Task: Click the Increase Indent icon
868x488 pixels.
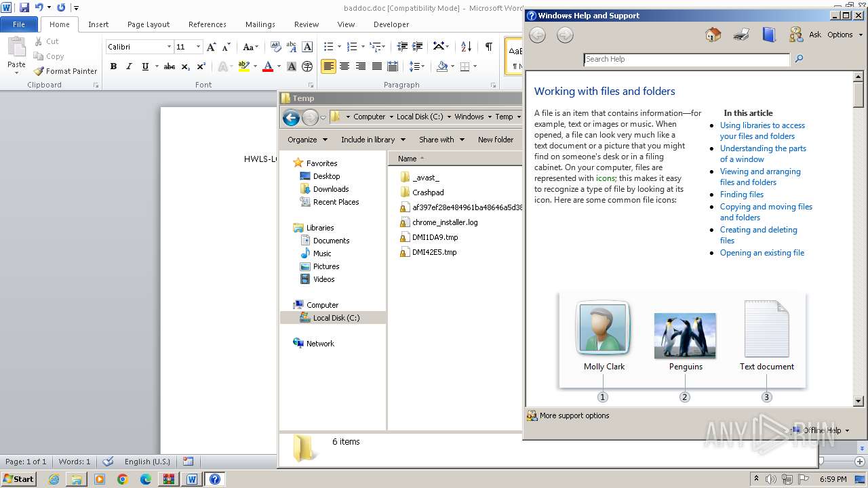Action: [x=418, y=47]
